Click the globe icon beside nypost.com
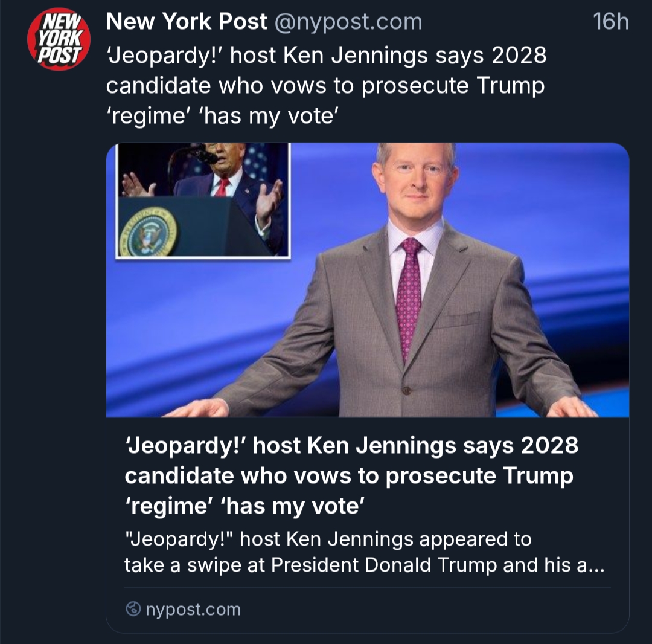Image resolution: width=652 pixels, height=644 pixels. [132, 610]
